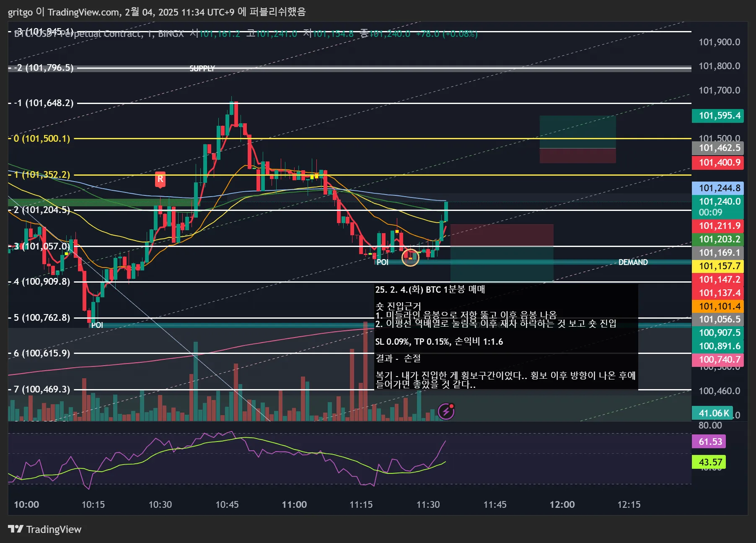The height and width of the screenshot is (543, 756).
Task: Click the 101,900.0 price axis label
Action: click(x=719, y=42)
